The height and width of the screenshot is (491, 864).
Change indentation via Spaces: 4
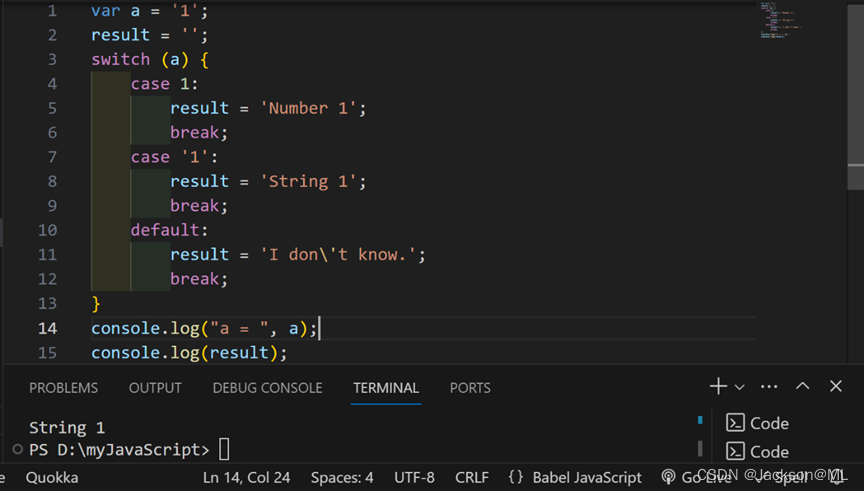pyautogui.click(x=342, y=478)
